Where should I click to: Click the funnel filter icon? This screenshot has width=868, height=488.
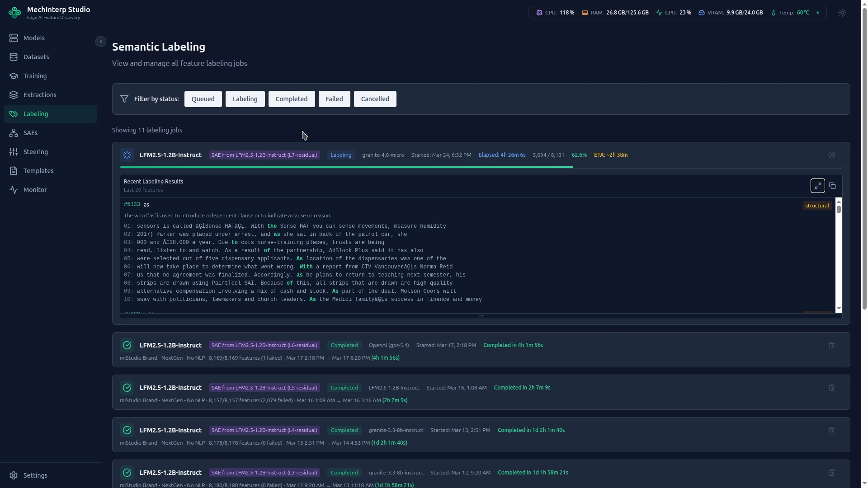pos(124,99)
